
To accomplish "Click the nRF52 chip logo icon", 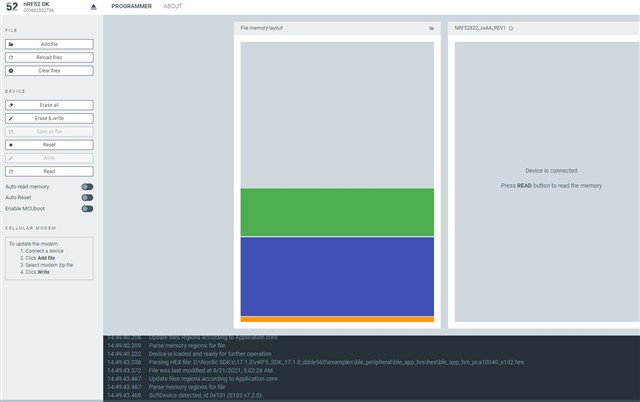I will point(11,7).
